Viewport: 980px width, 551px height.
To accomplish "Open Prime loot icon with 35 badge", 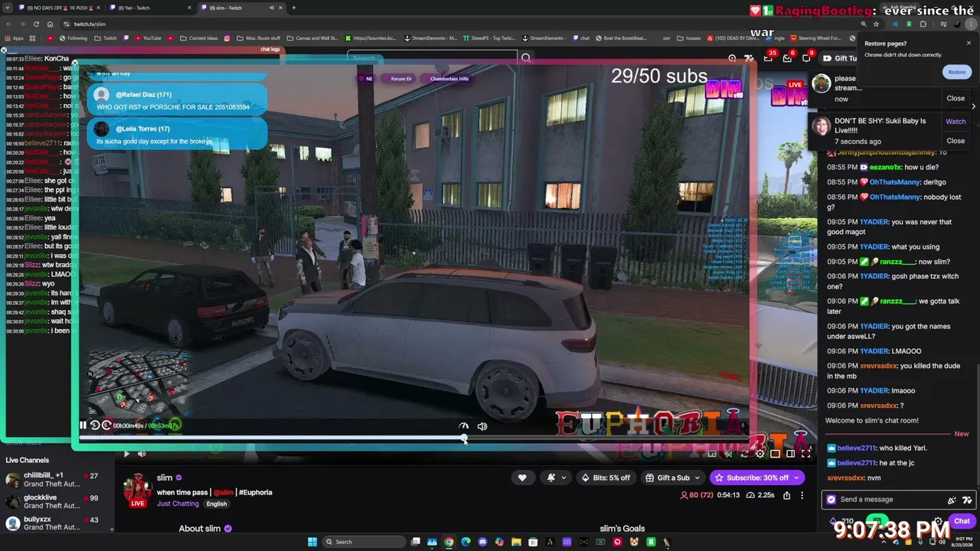I will click(769, 58).
